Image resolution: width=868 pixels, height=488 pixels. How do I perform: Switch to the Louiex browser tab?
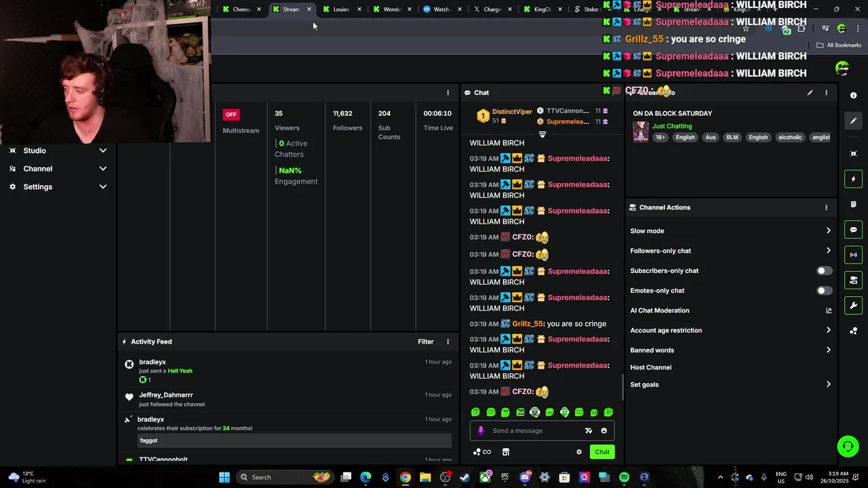point(341,9)
